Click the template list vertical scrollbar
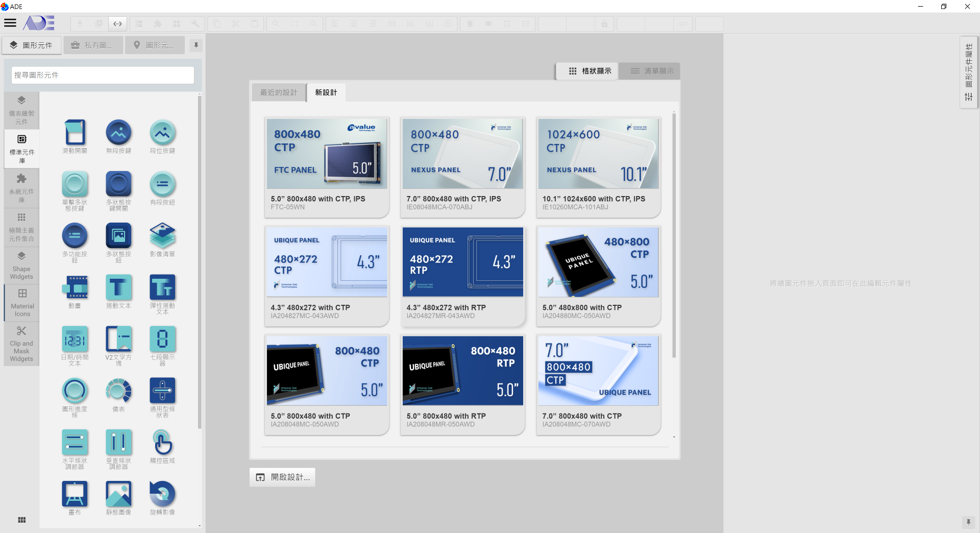Viewport: 980px width, 533px height. pos(674,235)
